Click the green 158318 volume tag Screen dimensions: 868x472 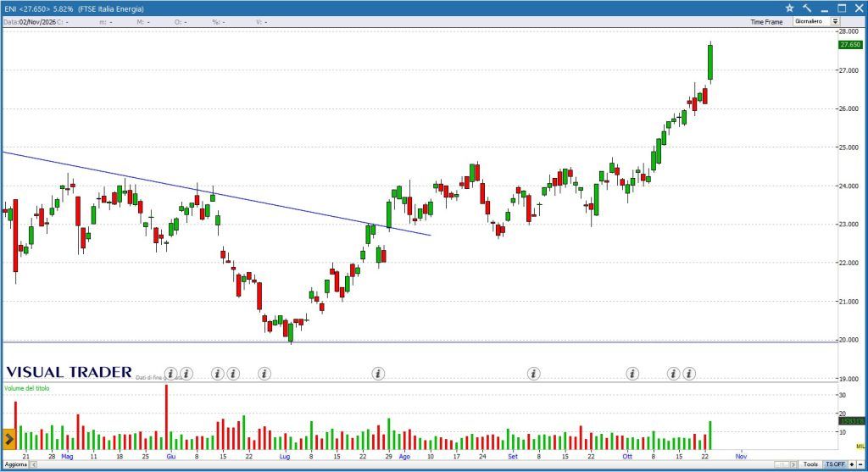(x=851, y=421)
